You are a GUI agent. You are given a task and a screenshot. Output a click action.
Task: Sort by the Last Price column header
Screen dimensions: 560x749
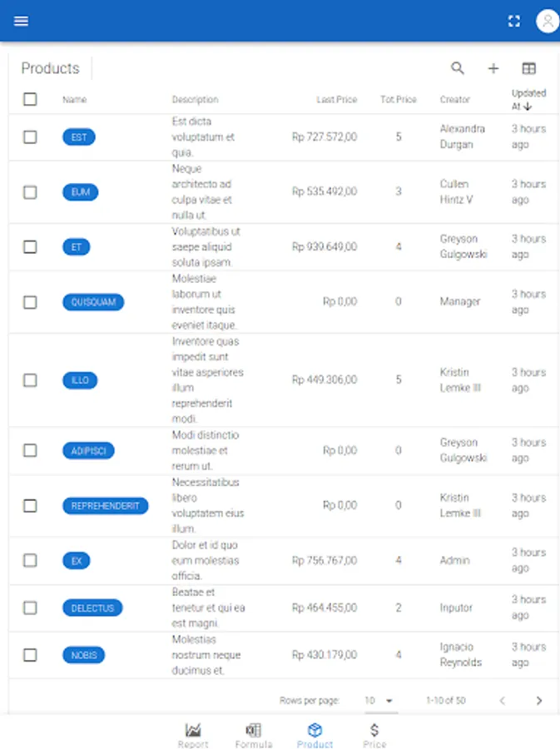[x=336, y=100]
